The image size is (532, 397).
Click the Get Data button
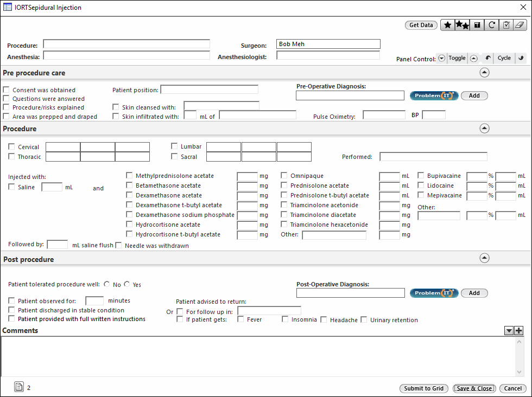(x=421, y=25)
